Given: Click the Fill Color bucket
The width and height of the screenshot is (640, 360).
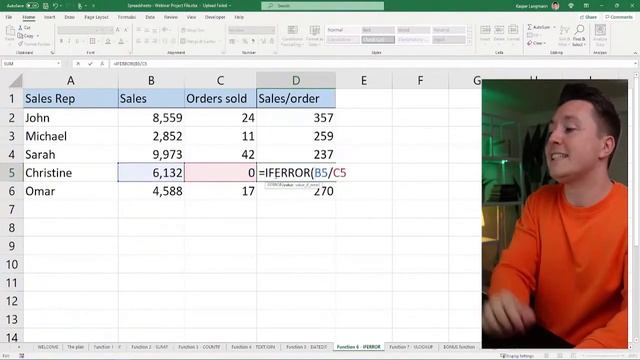Looking at the screenshot, I should [108, 41].
